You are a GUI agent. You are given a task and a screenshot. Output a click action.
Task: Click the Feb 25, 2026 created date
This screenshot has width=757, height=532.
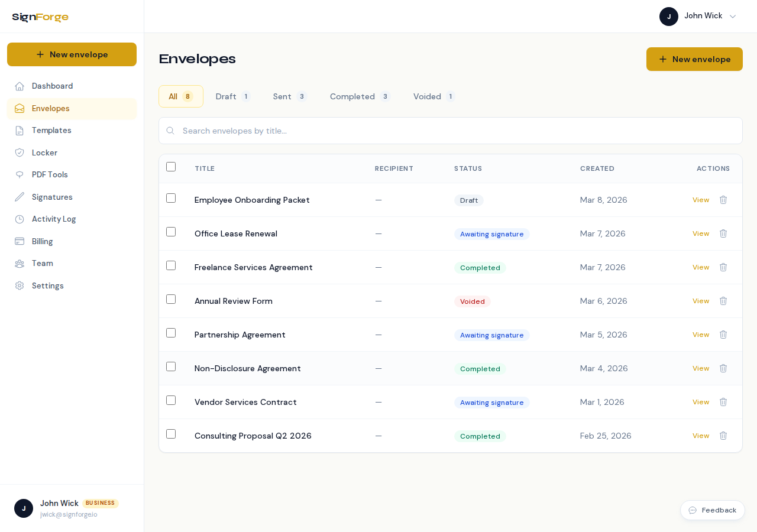(x=606, y=436)
